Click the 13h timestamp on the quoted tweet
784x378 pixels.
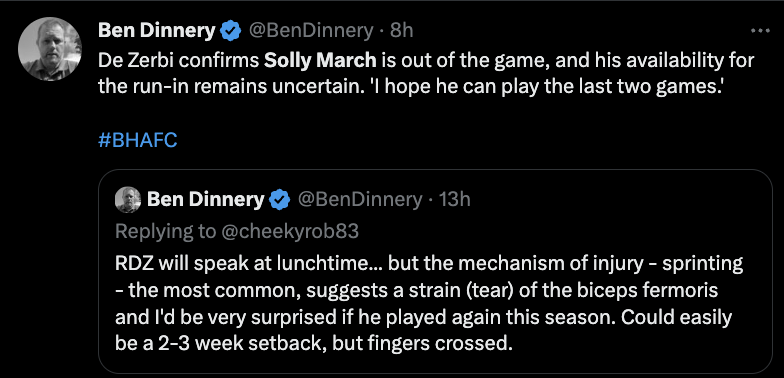tap(454, 200)
